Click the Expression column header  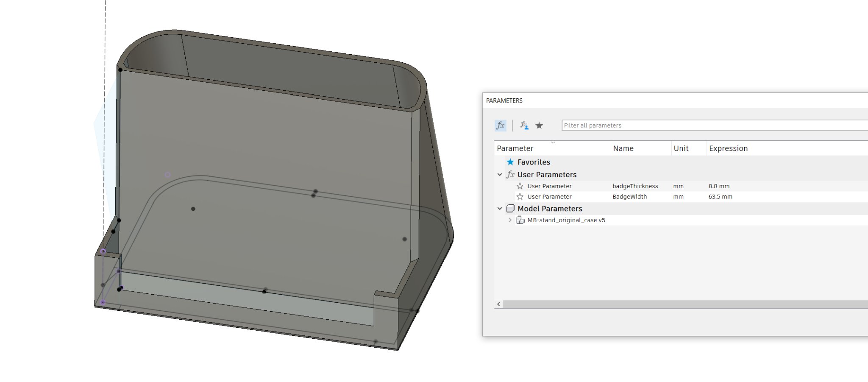[728, 148]
